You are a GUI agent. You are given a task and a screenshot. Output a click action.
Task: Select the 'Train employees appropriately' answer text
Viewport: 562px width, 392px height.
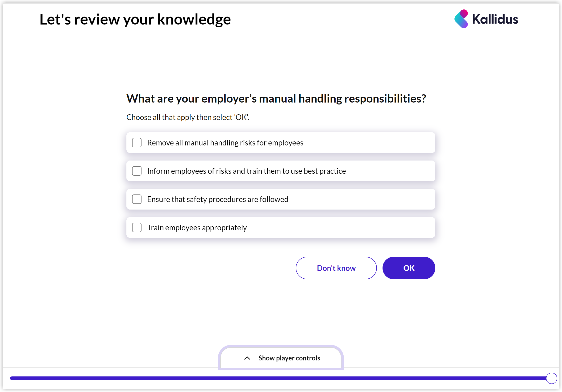point(197,227)
